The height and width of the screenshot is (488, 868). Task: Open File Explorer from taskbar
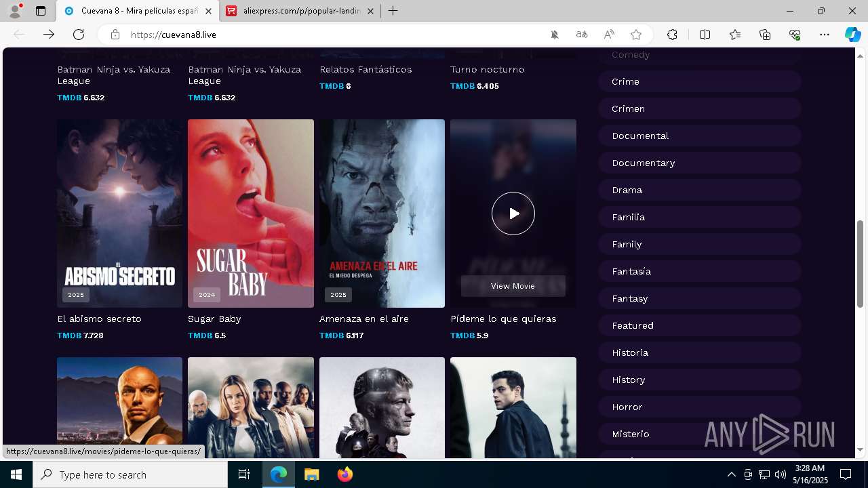(x=311, y=474)
